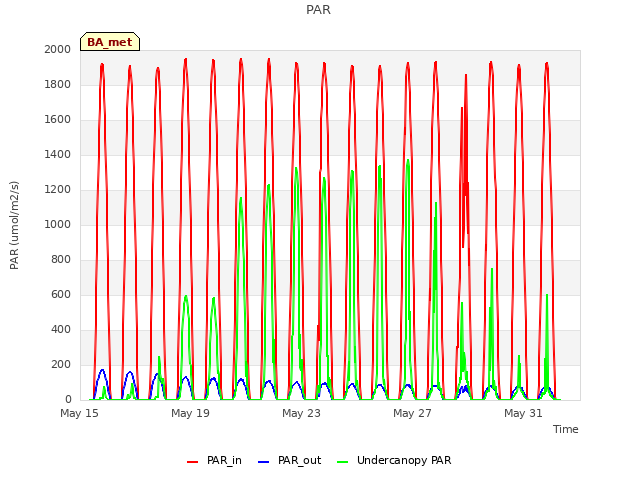Click the 1600 y-axis tick label
Image resolution: width=640 pixels, height=480 pixels.
click(58, 120)
